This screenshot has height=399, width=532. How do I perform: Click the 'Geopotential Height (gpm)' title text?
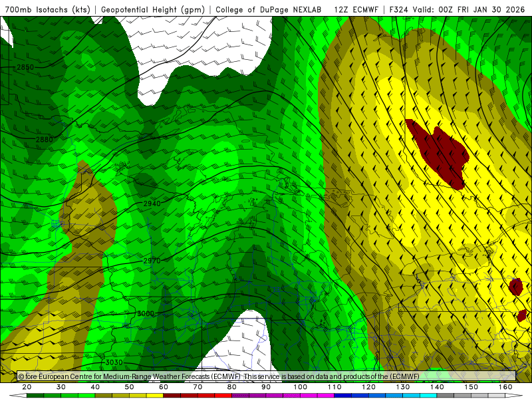[153, 10]
